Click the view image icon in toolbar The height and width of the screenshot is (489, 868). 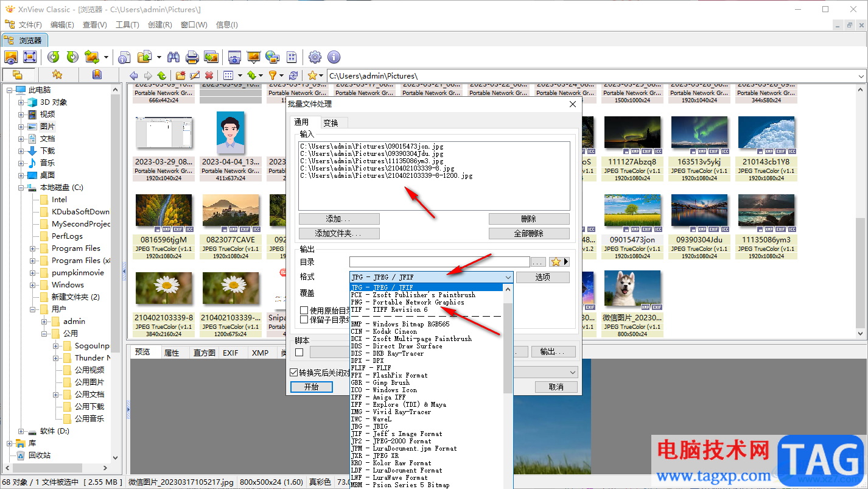(x=11, y=57)
